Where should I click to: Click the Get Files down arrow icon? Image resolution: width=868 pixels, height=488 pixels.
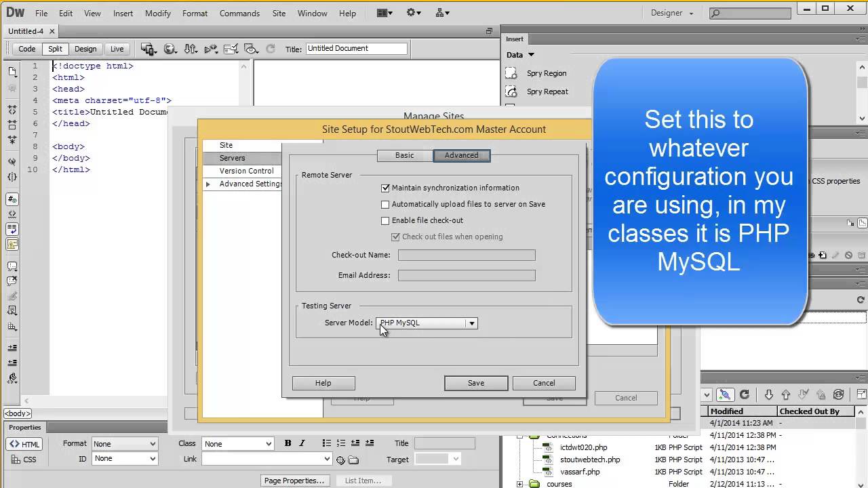click(769, 394)
